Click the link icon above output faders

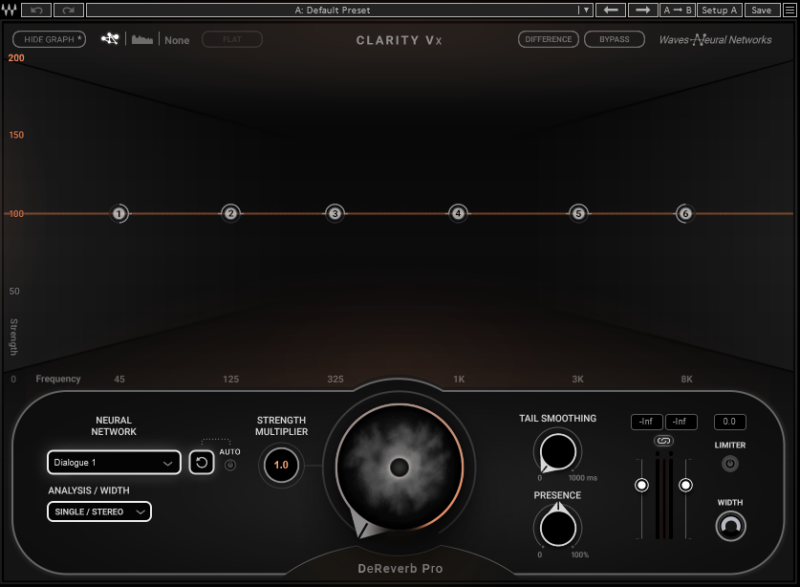pyautogui.click(x=663, y=441)
